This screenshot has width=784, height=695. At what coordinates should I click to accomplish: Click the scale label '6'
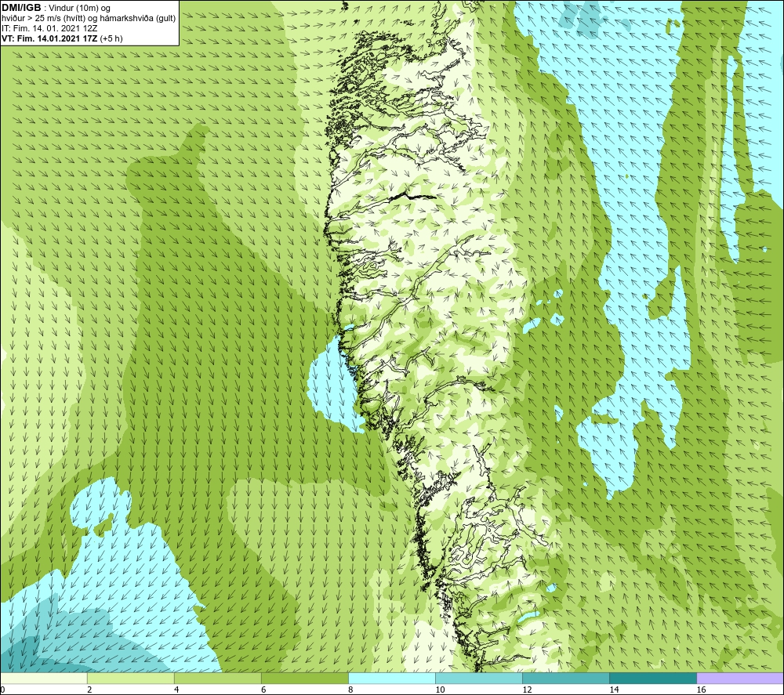click(x=263, y=690)
